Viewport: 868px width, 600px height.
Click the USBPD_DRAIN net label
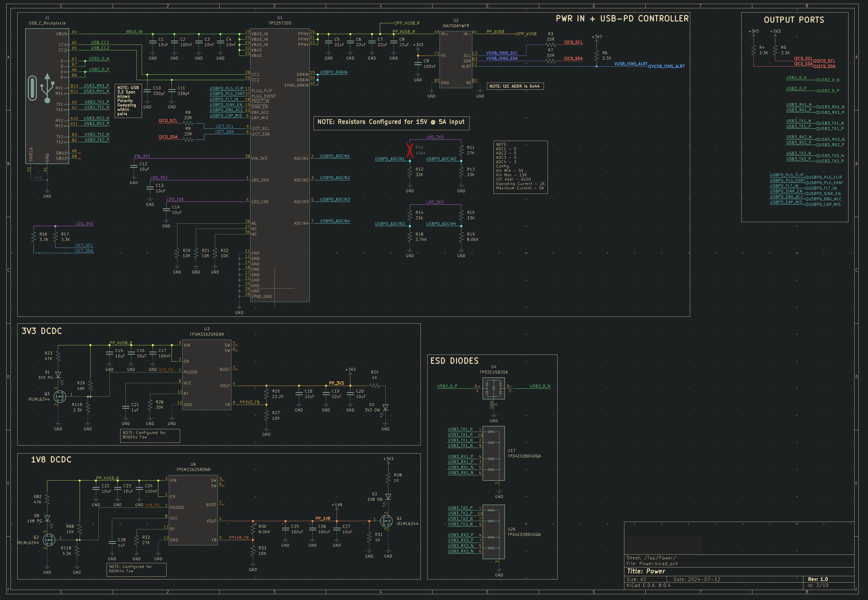(x=333, y=72)
